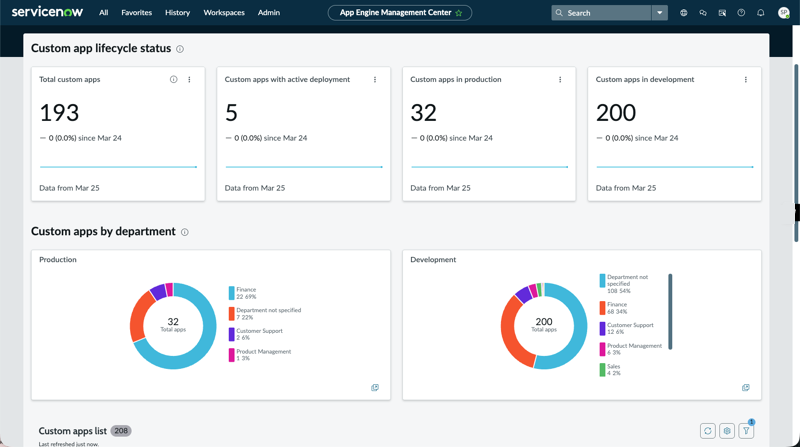Click the 32 apps in production value

[423, 113]
